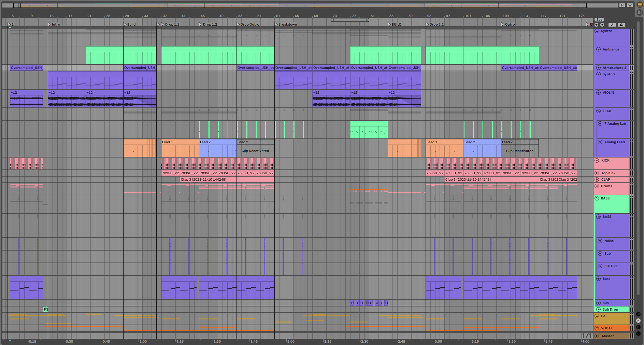Select the Master track name
644x345 pixels.
click(x=608, y=336)
